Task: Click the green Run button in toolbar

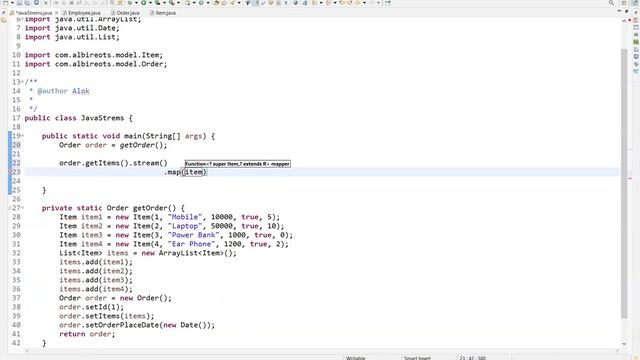Action: point(143,3)
